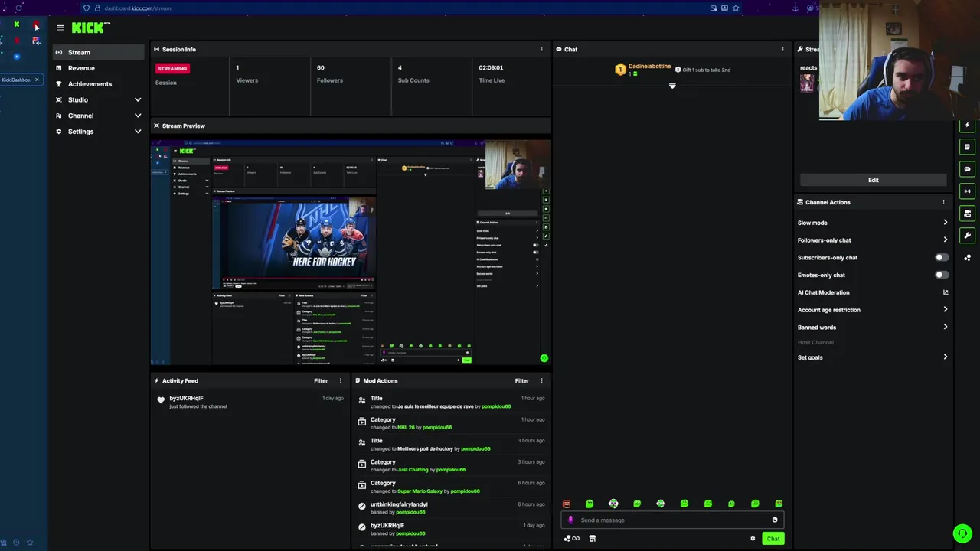Click the 4 Sub Counts value

pos(400,67)
